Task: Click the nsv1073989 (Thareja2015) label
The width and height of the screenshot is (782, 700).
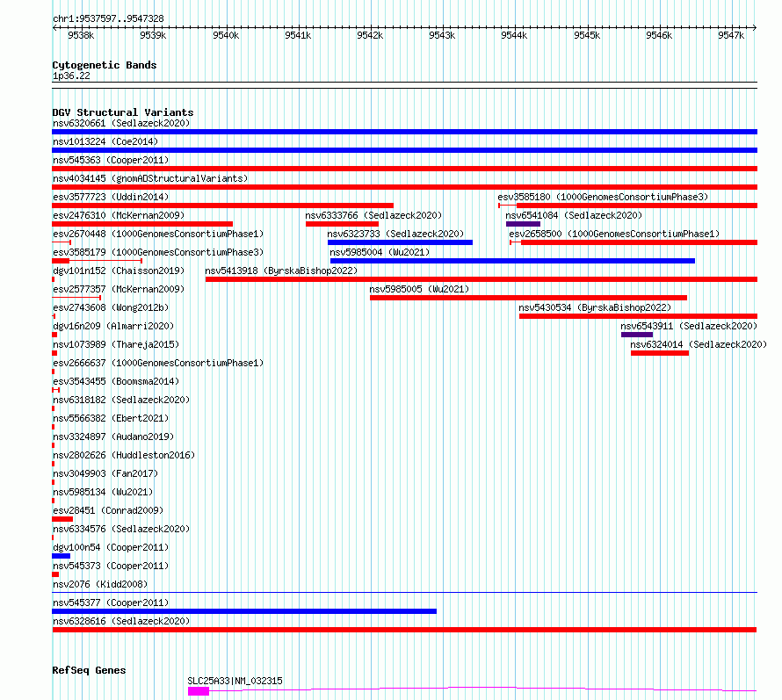Action: click(116, 344)
